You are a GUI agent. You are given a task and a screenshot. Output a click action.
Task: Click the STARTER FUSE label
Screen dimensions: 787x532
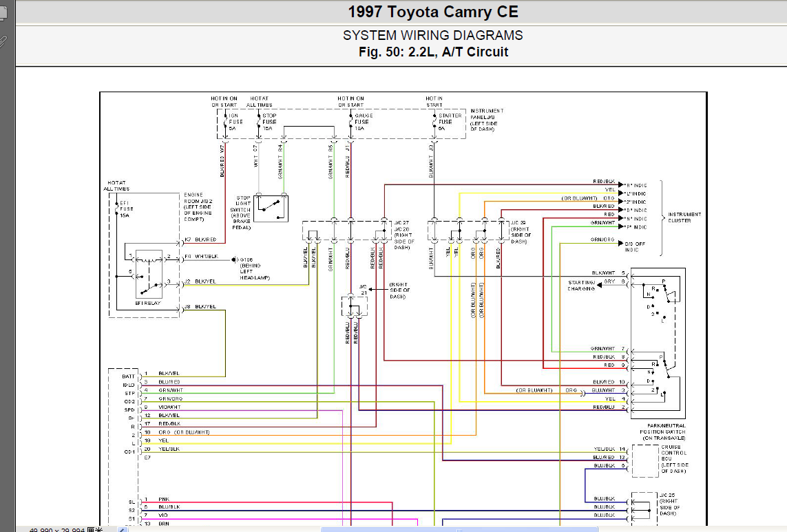click(450, 122)
